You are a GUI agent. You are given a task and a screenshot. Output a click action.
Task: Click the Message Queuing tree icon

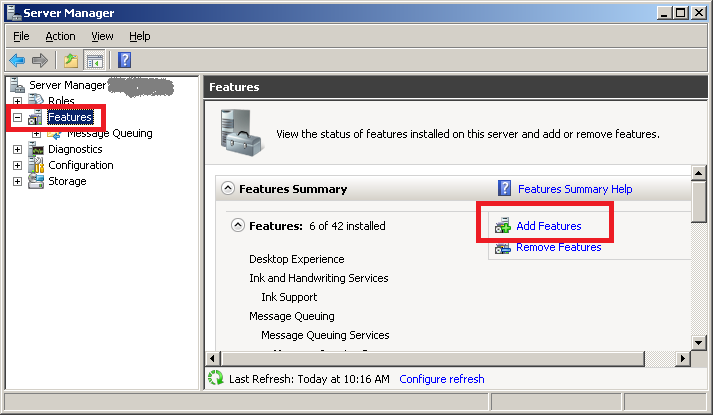(54, 135)
